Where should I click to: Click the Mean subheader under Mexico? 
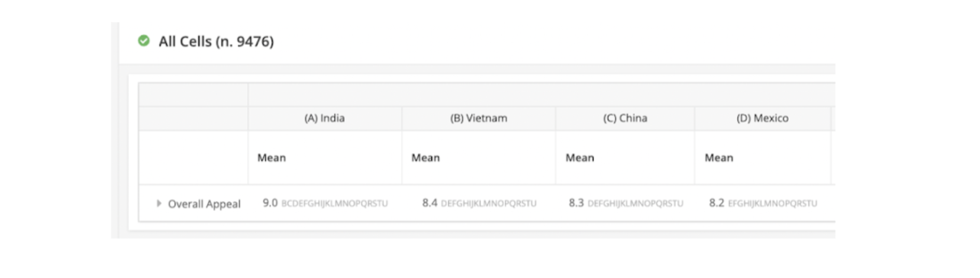(718, 158)
